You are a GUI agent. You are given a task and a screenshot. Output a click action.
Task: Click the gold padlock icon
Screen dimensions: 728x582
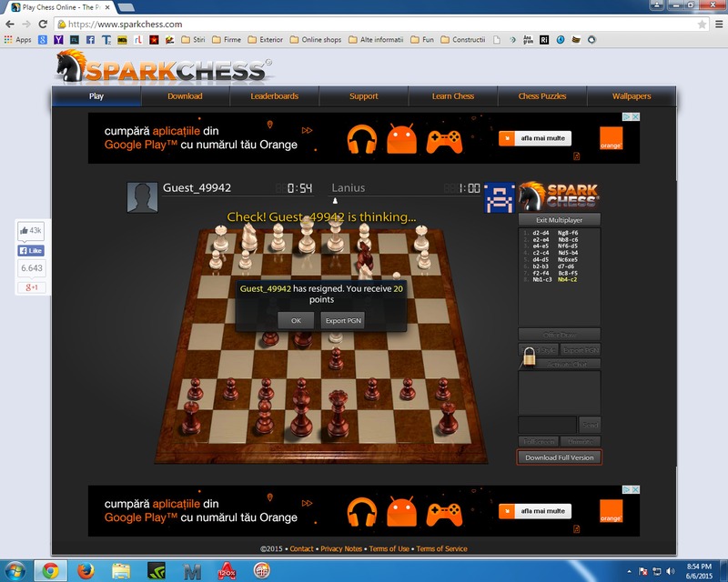pos(529,357)
